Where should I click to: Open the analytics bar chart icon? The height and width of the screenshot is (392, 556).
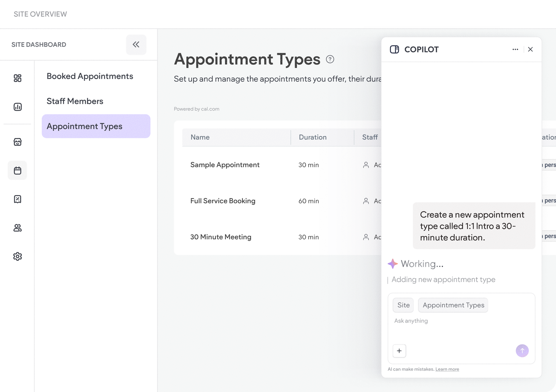[x=18, y=107]
